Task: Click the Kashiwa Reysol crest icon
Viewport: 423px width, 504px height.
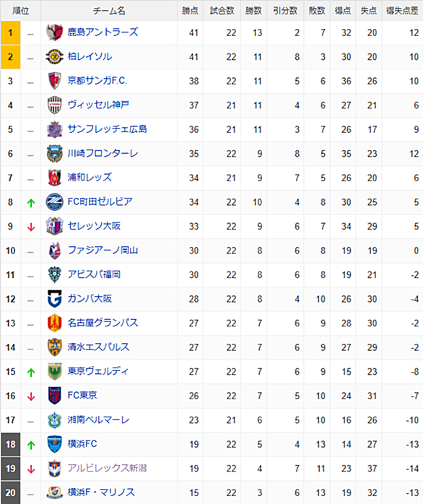Action: click(x=54, y=57)
